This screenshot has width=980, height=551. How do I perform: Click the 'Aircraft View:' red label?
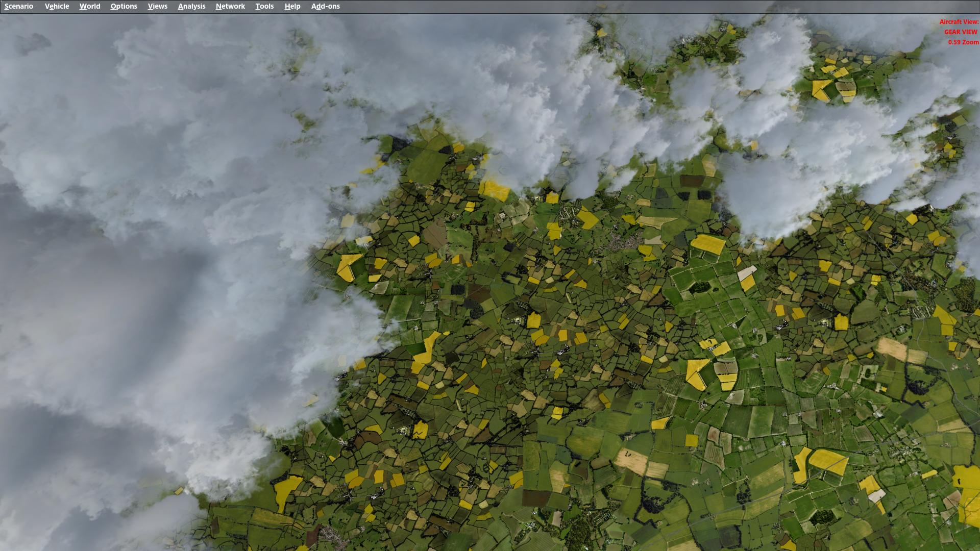pos(959,22)
